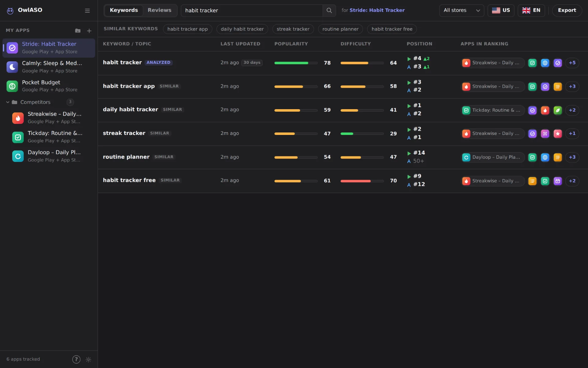The image size is (588, 368).
Task: Select the 'routine planner' keyword chip
Action: pos(340,29)
